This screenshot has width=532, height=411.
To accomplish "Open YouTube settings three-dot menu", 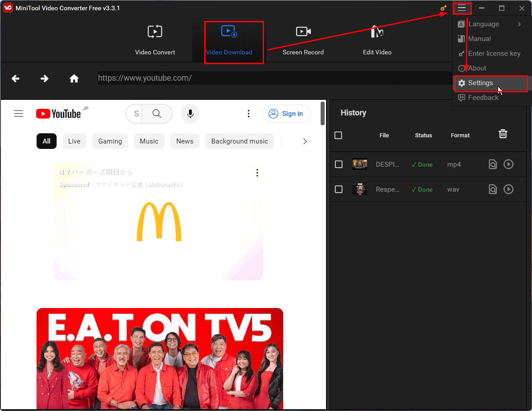I will [x=249, y=114].
